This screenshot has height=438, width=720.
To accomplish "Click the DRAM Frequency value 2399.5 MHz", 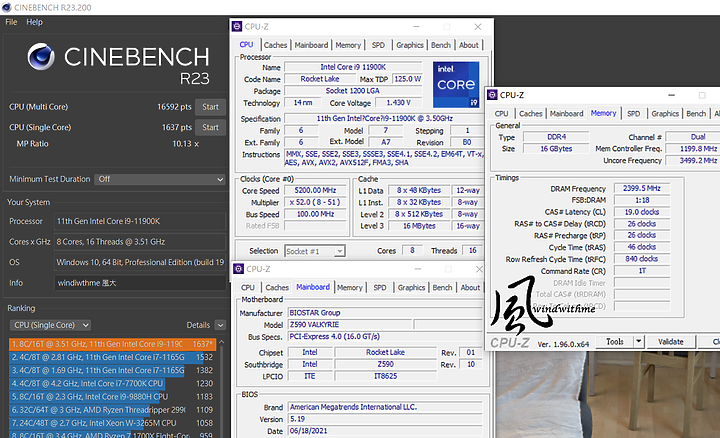I will 641,188.
